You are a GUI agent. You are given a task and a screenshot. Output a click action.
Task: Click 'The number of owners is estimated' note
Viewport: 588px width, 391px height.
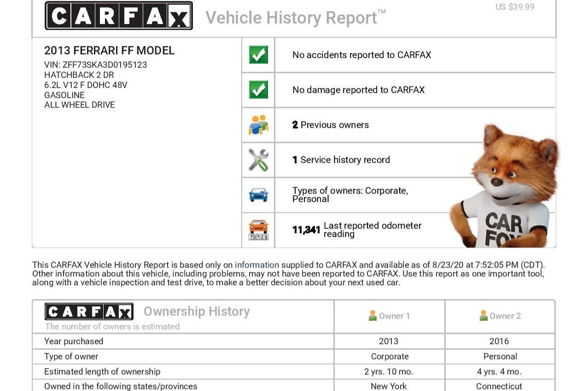coord(112,327)
